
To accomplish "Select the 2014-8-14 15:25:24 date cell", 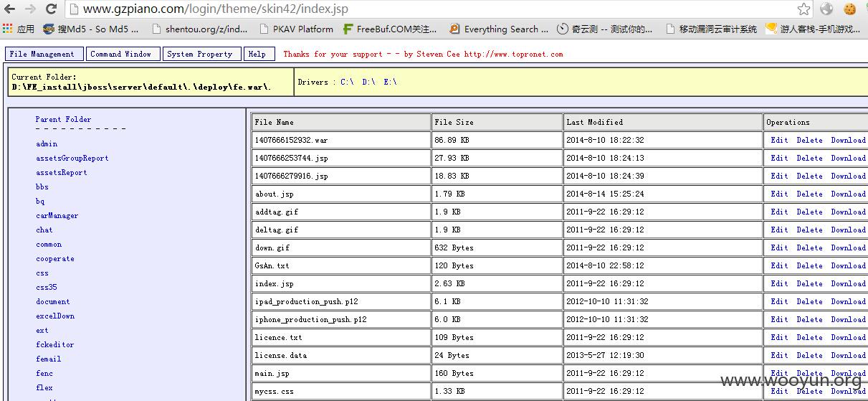I will [663, 194].
